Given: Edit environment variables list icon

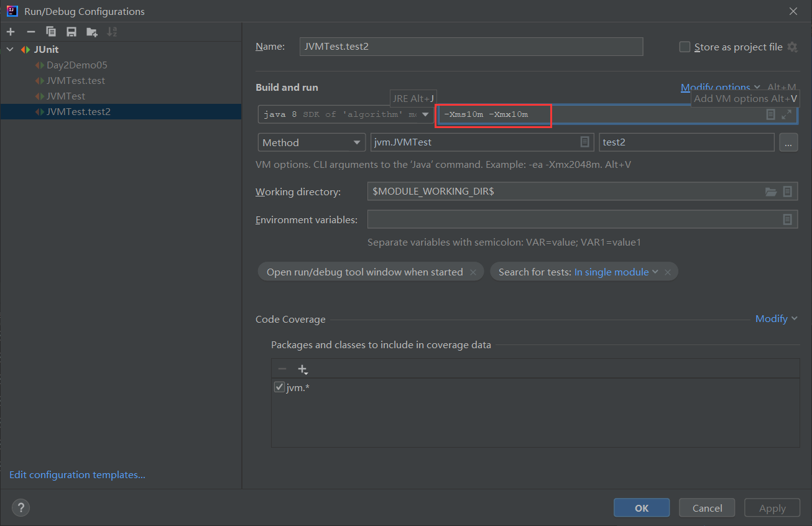Looking at the screenshot, I should coord(787,219).
